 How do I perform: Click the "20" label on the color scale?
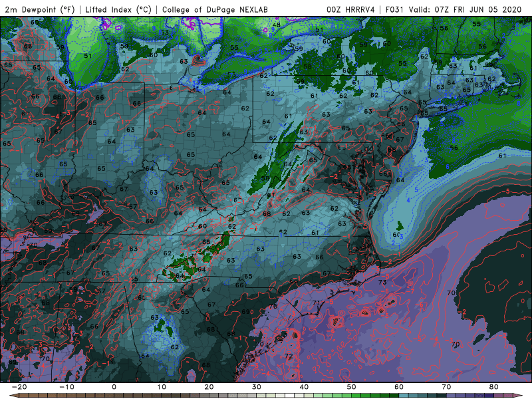209,387
